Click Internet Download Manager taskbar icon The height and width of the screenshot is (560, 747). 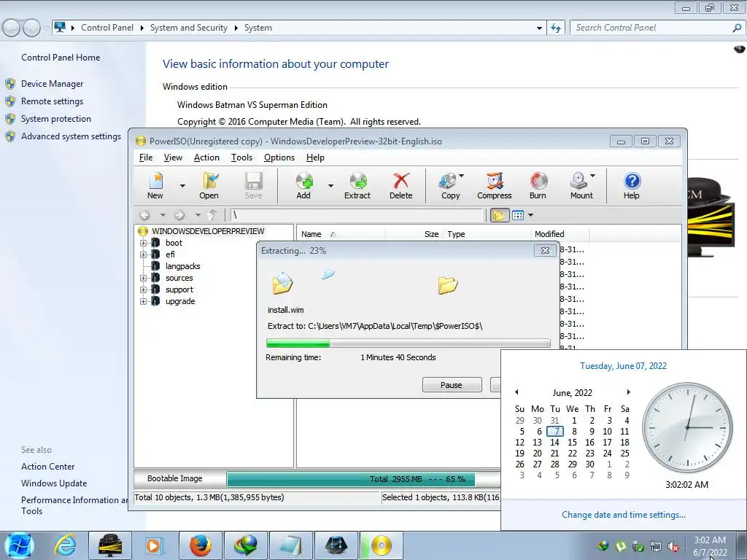(x=246, y=545)
